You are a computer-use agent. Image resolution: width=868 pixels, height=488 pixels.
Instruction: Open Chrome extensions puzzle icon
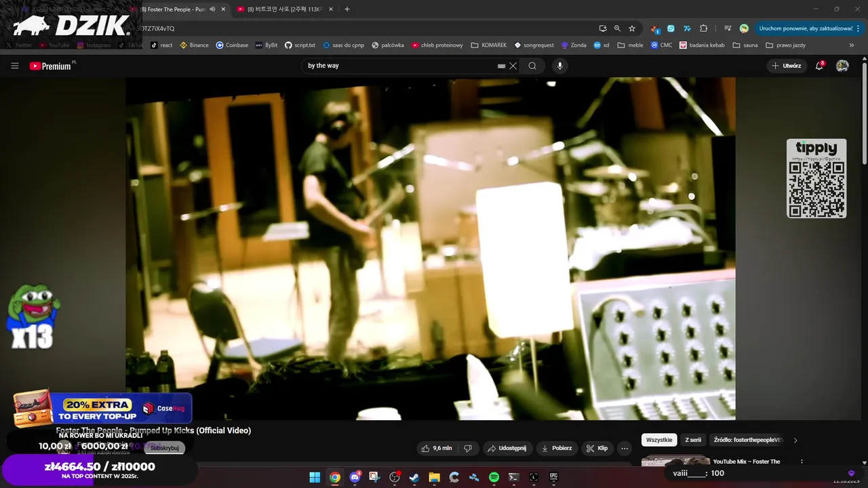pyautogui.click(x=703, y=28)
